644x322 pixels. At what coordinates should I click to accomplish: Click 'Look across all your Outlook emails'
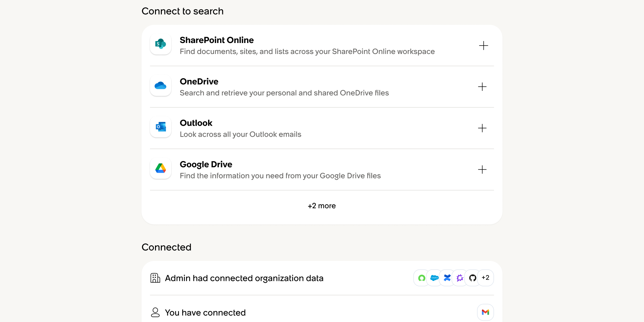tap(240, 134)
